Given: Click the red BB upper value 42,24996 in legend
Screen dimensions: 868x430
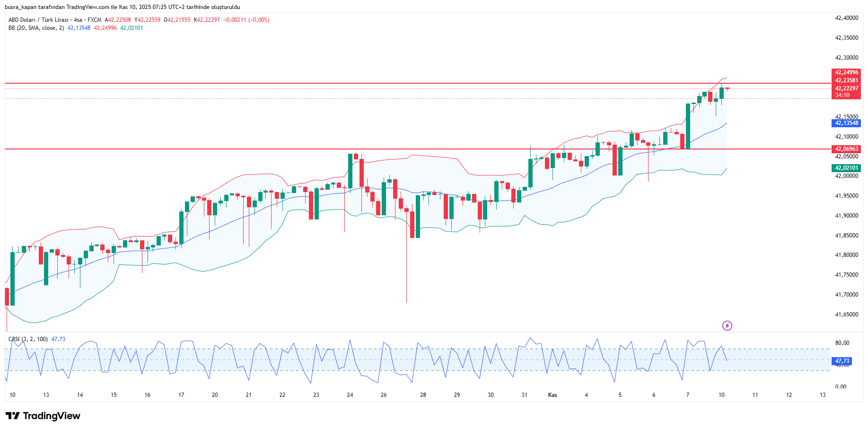Looking at the screenshot, I should click(x=105, y=28).
